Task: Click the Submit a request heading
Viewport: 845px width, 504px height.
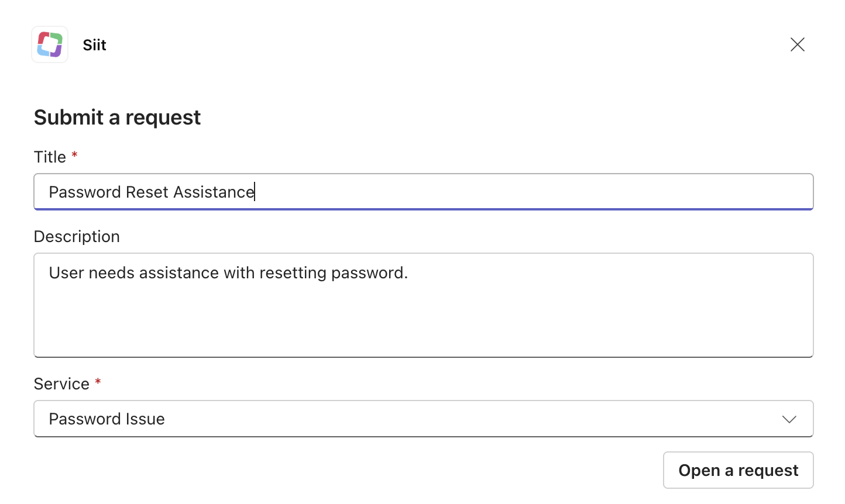Action: (117, 118)
